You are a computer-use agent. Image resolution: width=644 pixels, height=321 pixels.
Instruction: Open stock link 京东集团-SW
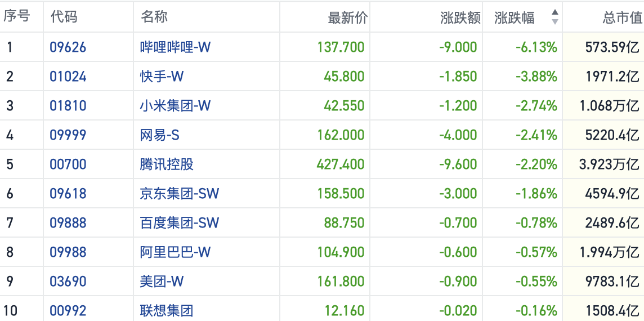coord(180,193)
